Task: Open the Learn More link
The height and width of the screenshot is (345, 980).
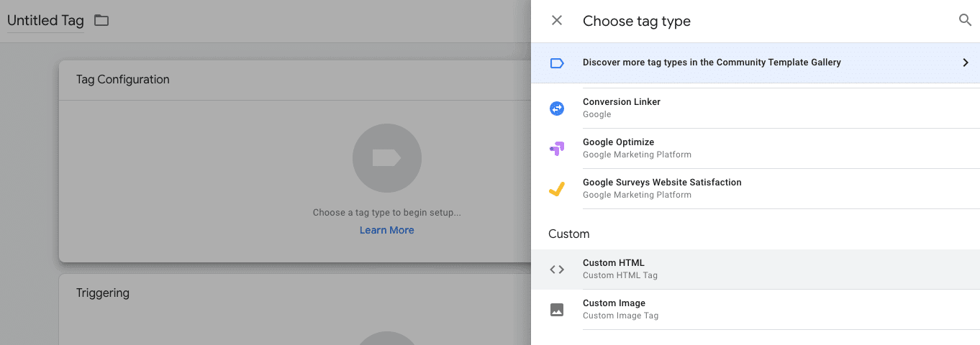Action: [387, 230]
